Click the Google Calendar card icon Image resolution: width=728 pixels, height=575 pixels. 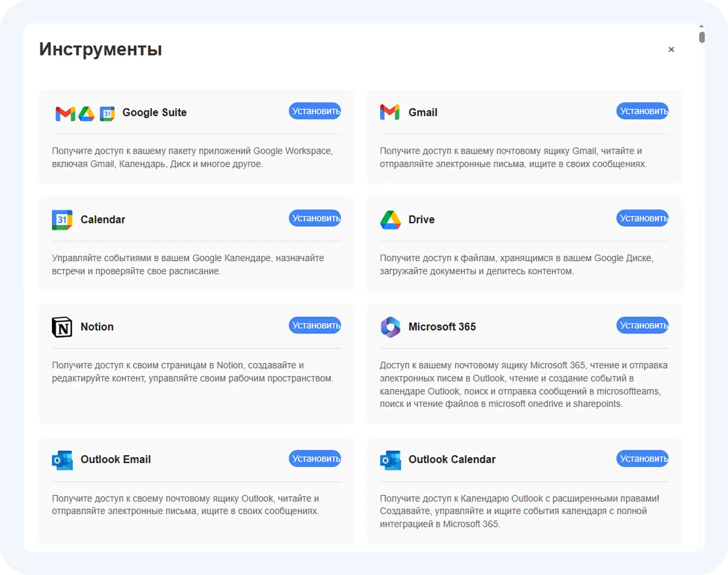(x=62, y=220)
